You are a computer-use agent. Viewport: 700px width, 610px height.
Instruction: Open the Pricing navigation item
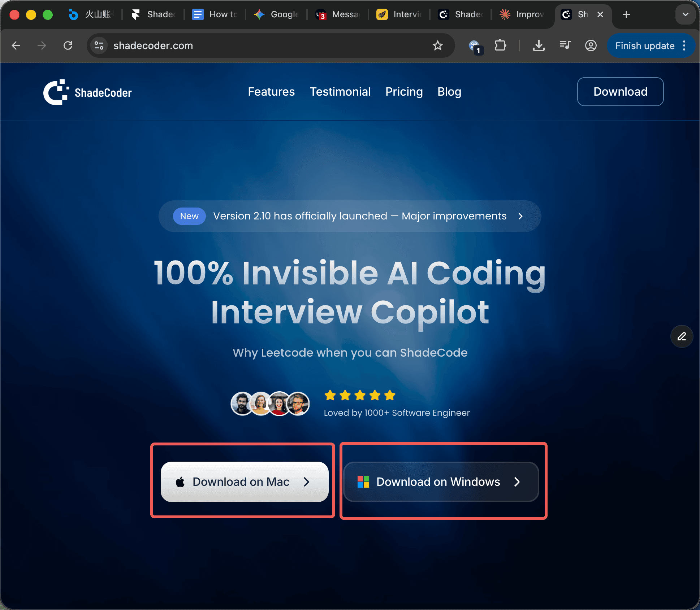404,92
